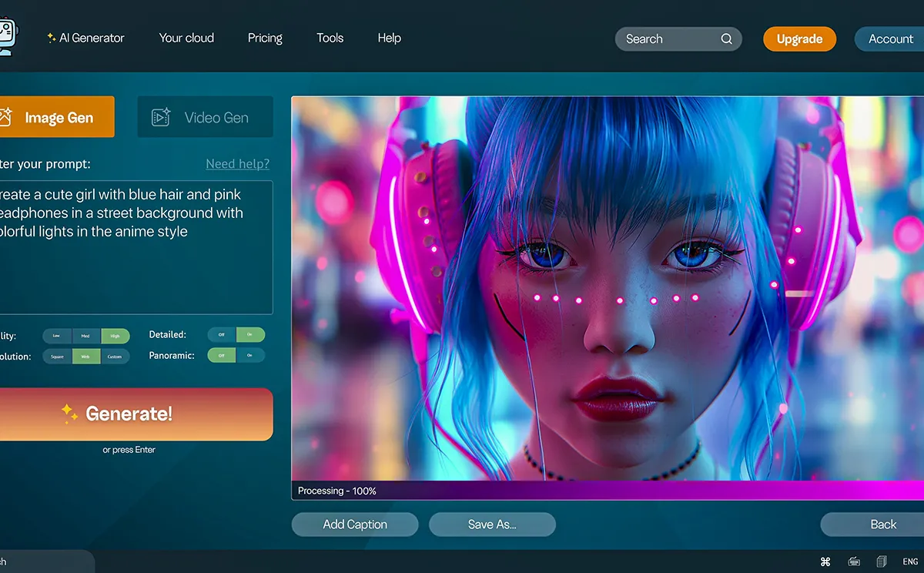Select Square resolution
This screenshot has width=924, height=573.
pyautogui.click(x=57, y=357)
